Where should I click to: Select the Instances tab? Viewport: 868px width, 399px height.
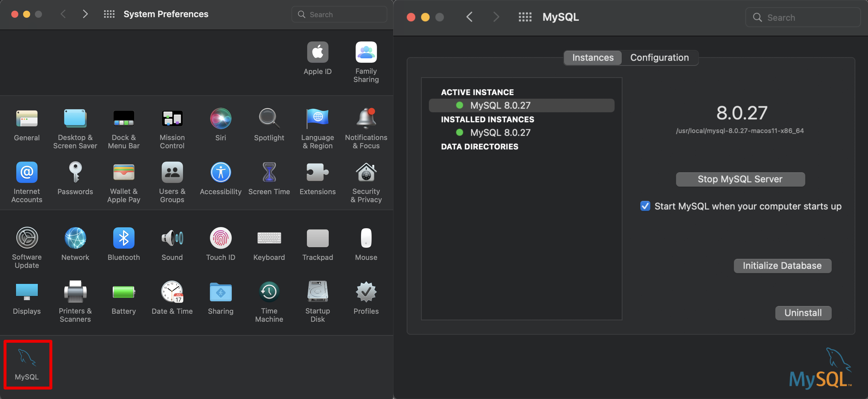(593, 58)
